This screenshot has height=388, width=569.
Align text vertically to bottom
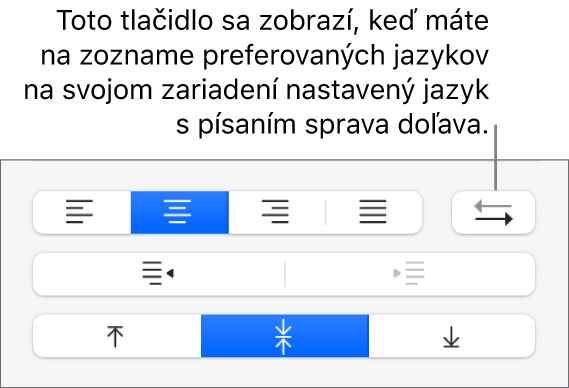click(x=452, y=336)
